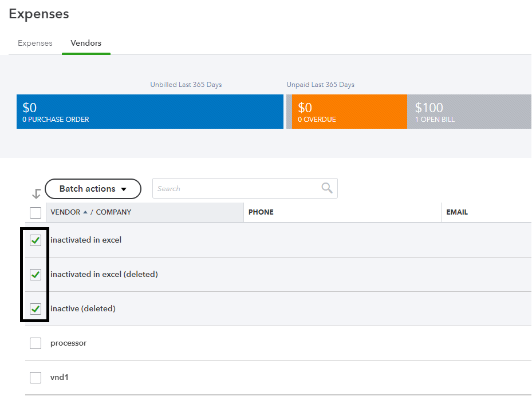The image size is (532, 404).
Task: Uncheck the 'inactive (deleted)' vendor checkbox
Action: coord(36,309)
